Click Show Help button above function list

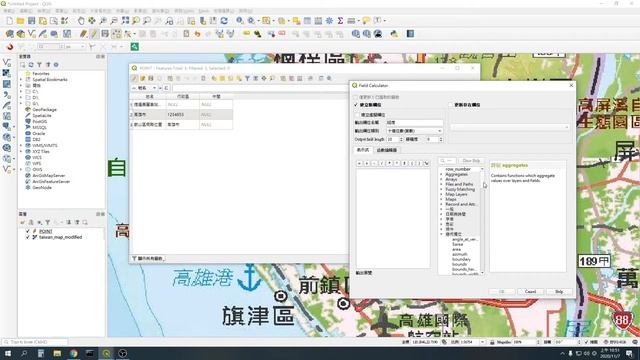471,161
